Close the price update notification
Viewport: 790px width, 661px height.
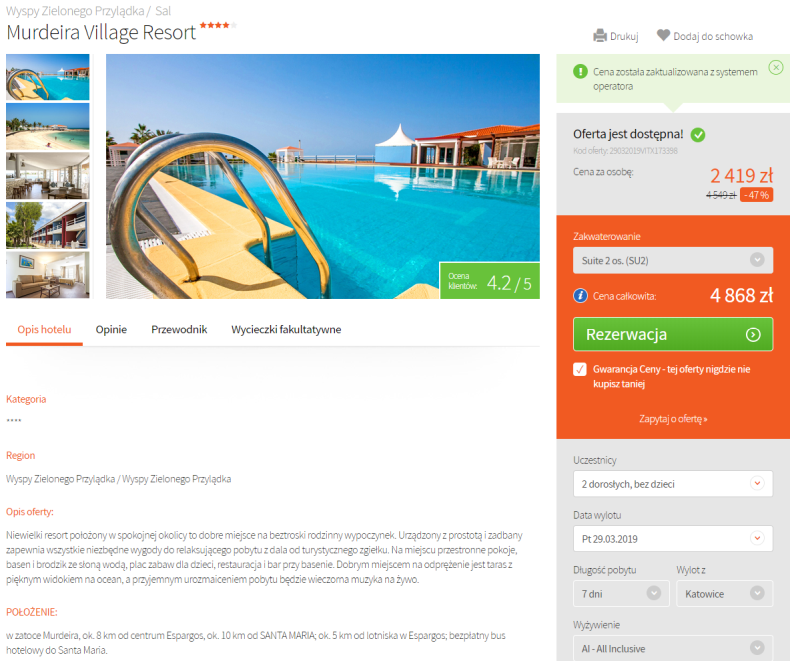(775, 67)
